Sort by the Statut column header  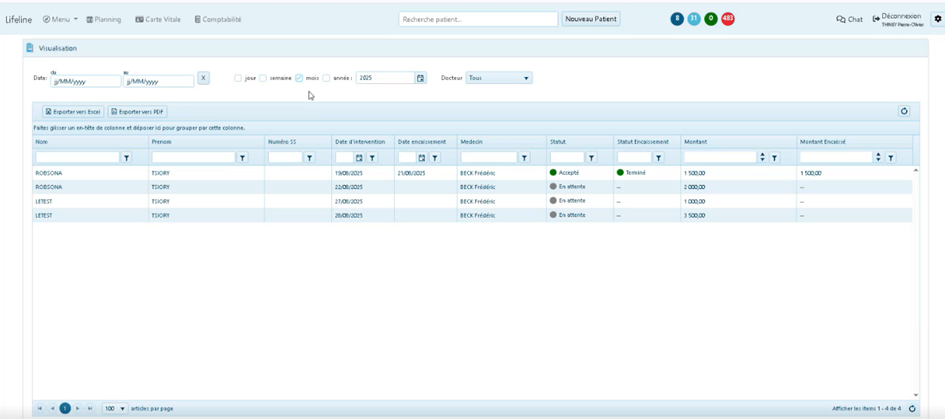click(557, 142)
